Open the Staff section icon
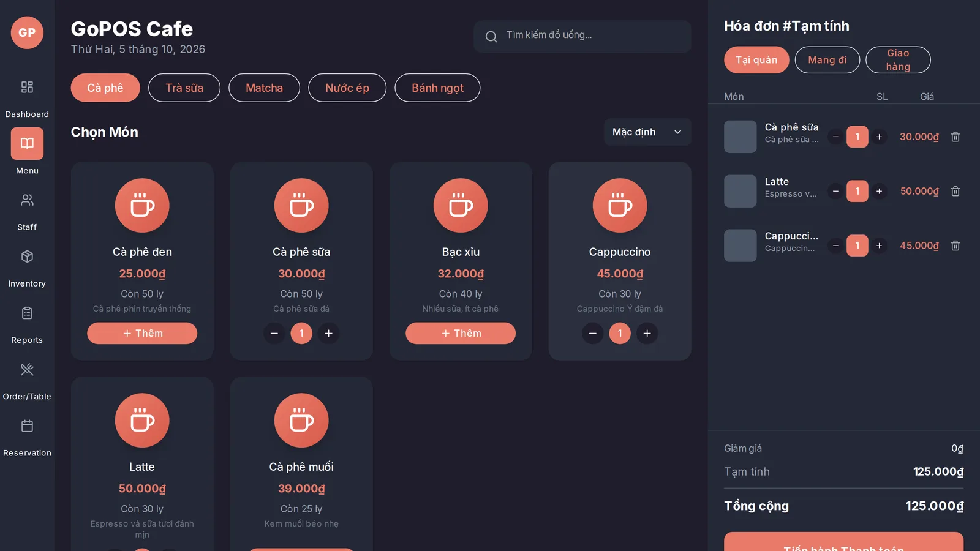The height and width of the screenshot is (551, 980). 27,200
